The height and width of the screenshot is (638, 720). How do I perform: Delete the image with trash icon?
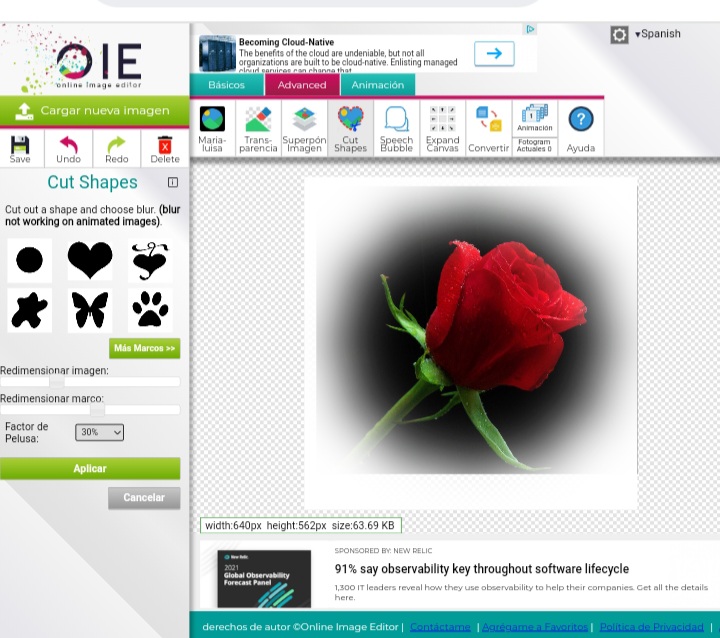pos(165,146)
